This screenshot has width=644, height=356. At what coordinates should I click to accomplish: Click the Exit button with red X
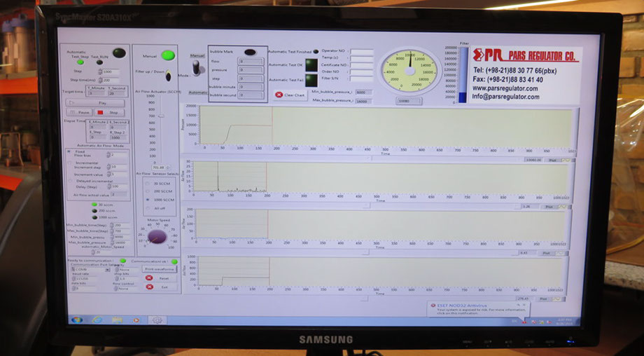158,287
